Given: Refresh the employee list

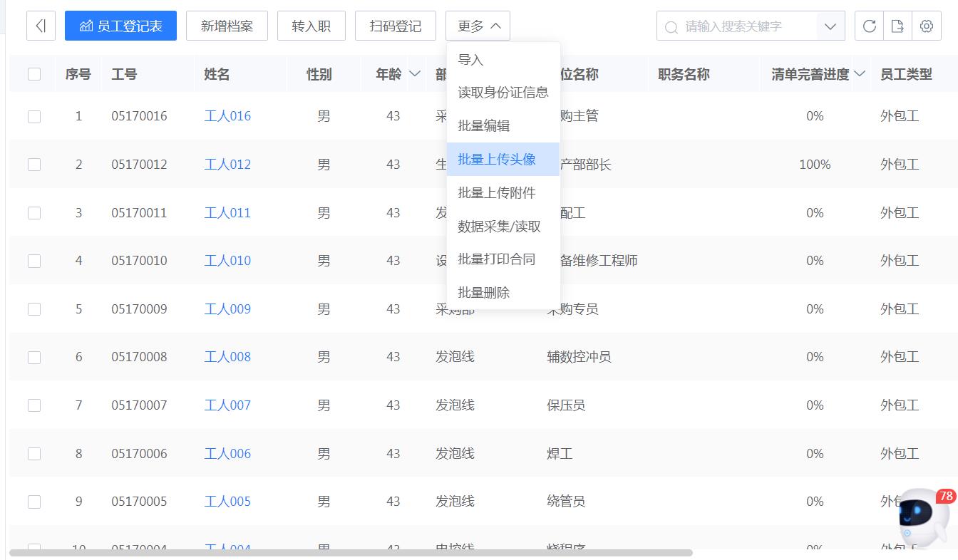Looking at the screenshot, I should tap(869, 26).
